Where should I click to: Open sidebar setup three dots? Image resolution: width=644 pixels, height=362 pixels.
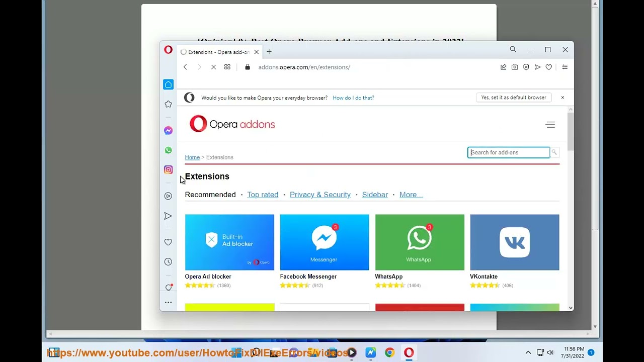(x=168, y=303)
